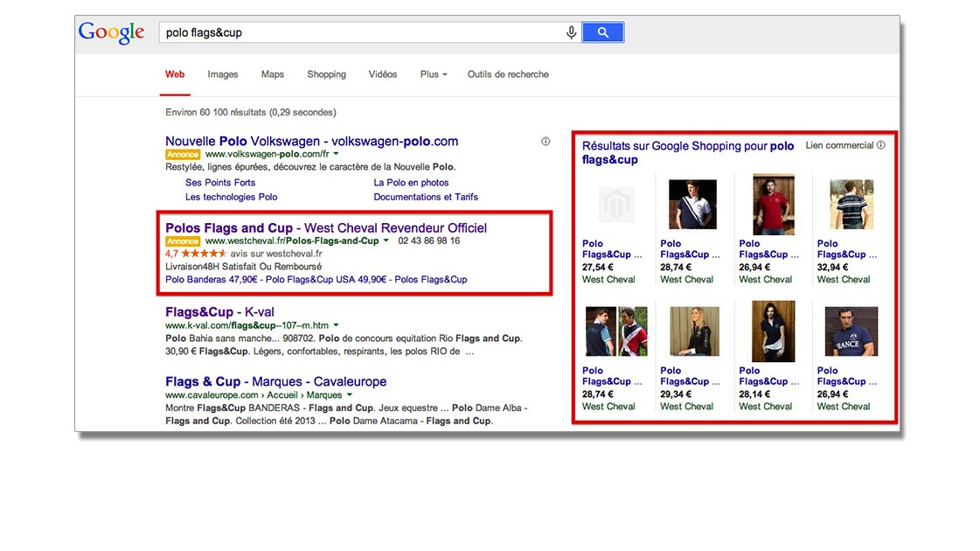Click the info icon next to Lien commercial
The width and height of the screenshot is (980, 551).
[x=881, y=145]
